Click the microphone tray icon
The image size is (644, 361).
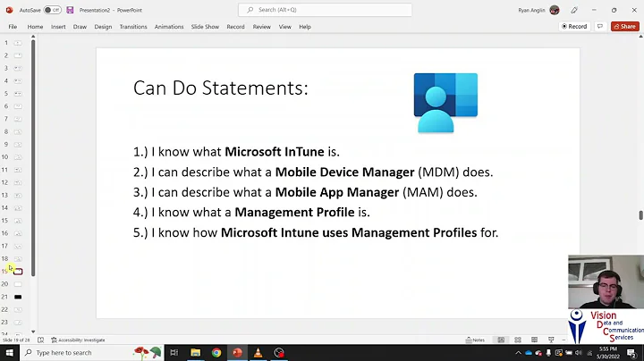[x=548, y=353]
